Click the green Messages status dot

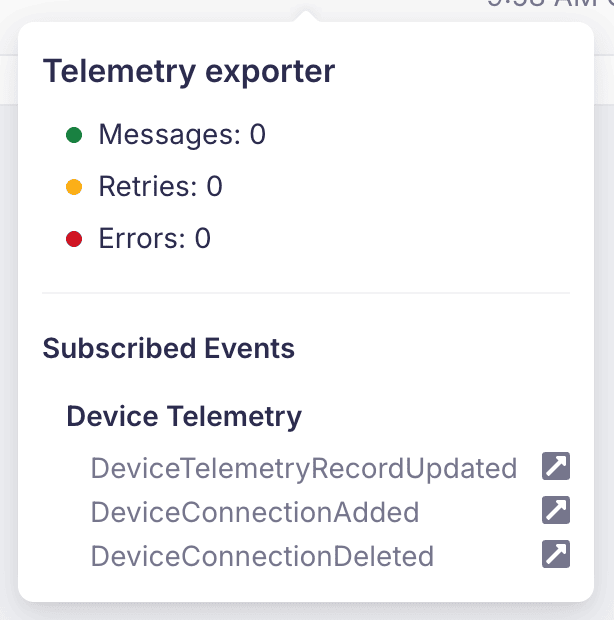point(74,135)
